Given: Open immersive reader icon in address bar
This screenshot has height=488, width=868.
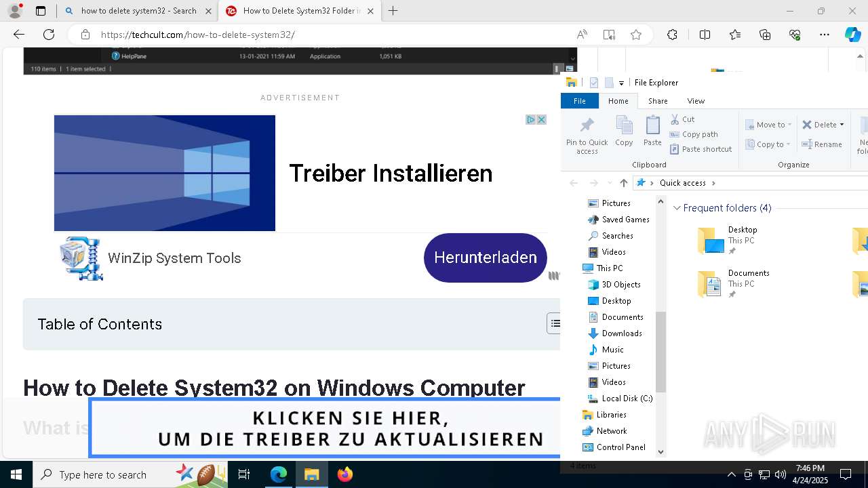Looking at the screenshot, I should [x=609, y=35].
